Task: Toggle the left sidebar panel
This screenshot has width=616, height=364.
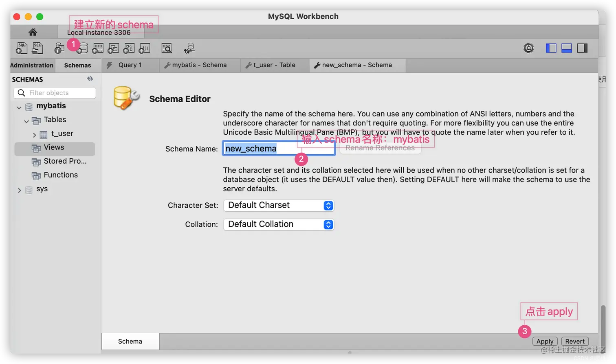Action: (551, 48)
